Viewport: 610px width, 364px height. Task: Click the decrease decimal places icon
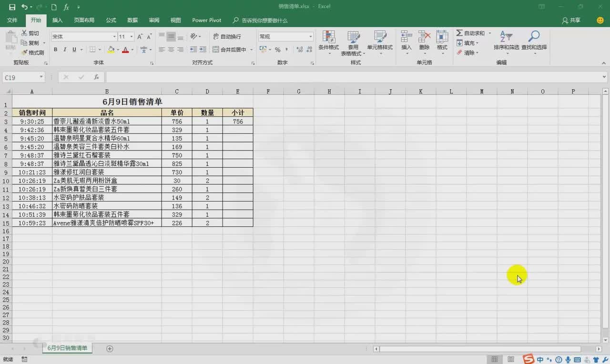coord(308,50)
